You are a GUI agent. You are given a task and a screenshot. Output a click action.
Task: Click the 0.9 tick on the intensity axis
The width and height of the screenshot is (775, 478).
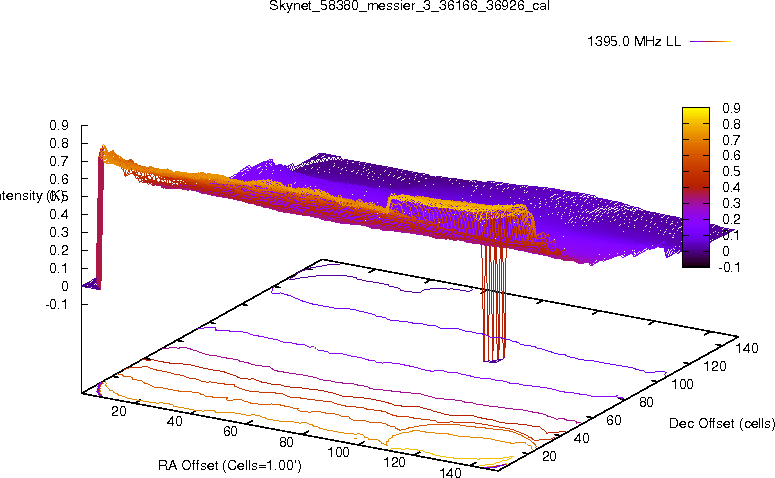point(58,125)
